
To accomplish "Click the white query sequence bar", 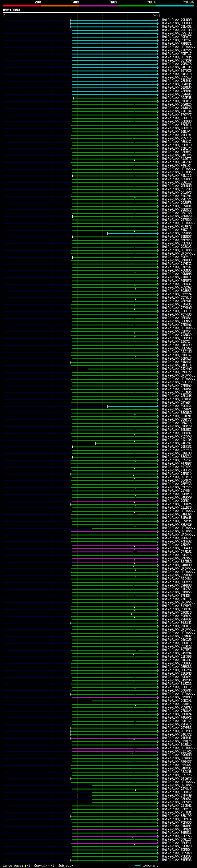I will (81, 13).
